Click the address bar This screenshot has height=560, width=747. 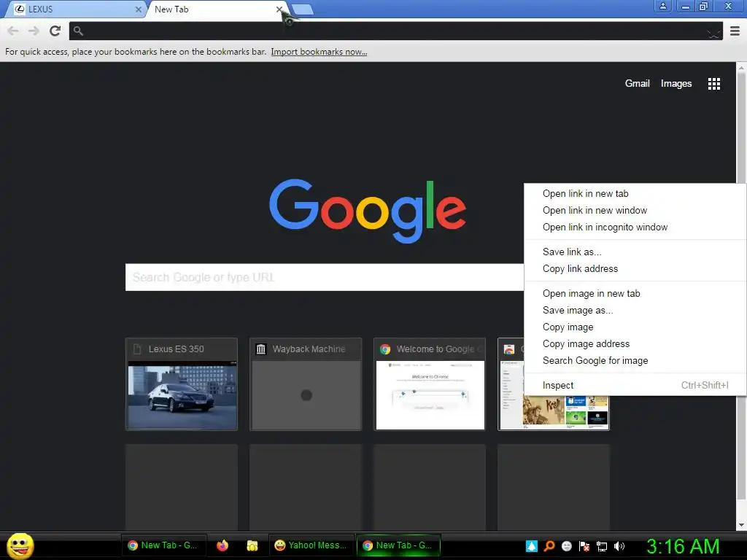click(395, 31)
